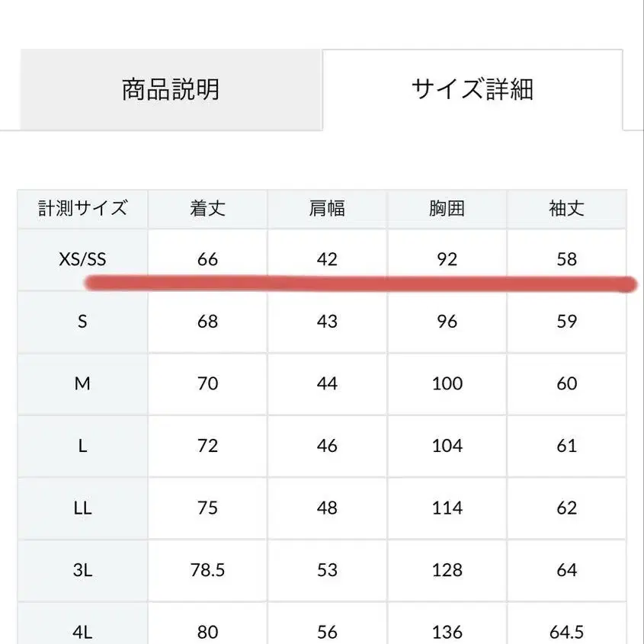
Task: Select the LL size row label
Action: tap(82, 508)
